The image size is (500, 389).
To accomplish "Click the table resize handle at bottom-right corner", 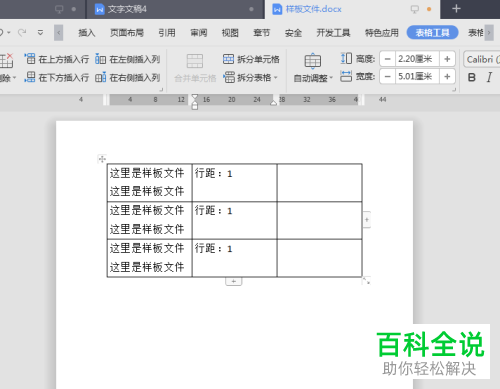I will pyautogui.click(x=366, y=281).
